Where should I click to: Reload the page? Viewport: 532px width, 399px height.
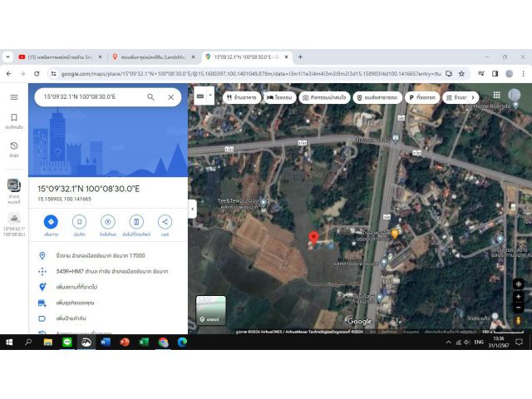point(37,74)
